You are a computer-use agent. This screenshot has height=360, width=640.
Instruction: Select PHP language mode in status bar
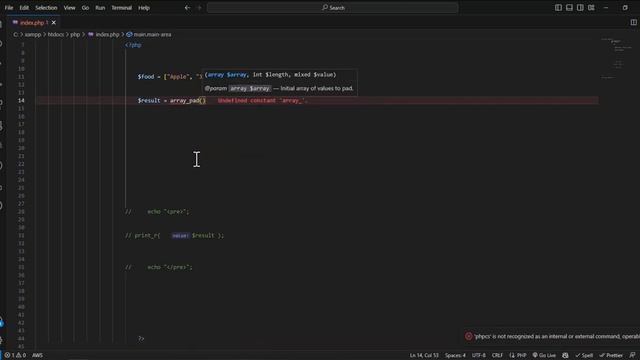click(x=518, y=355)
